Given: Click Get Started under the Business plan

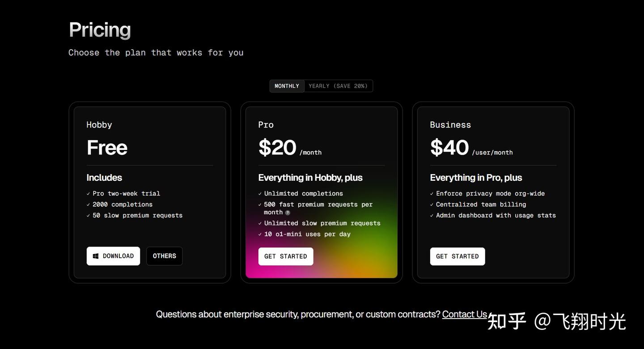Looking at the screenshot, I should (457, 256).
